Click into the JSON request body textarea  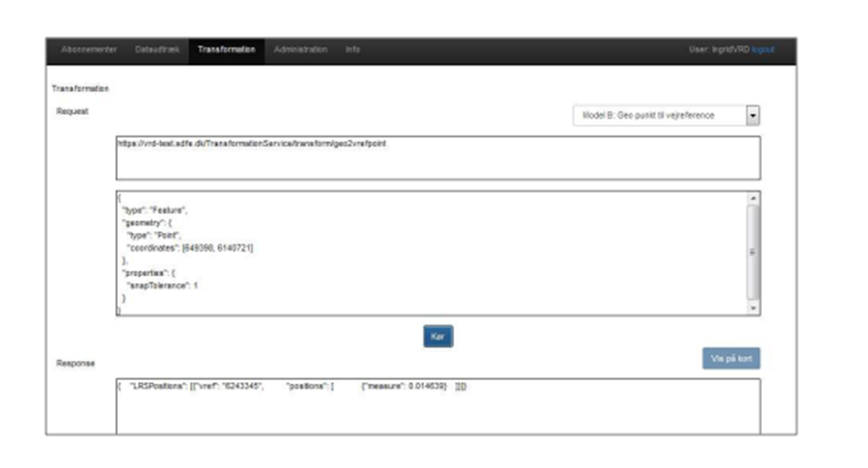[x=429, y=253]
